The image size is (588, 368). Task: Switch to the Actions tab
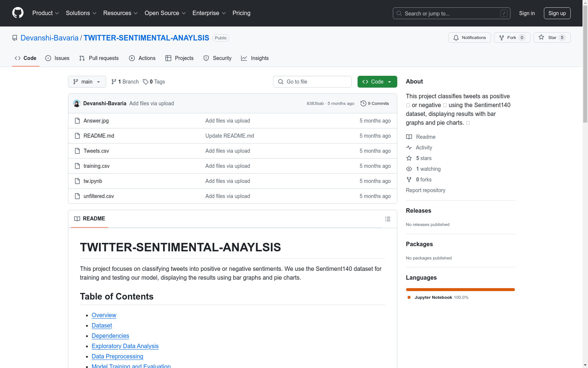(x=142, y=58)
